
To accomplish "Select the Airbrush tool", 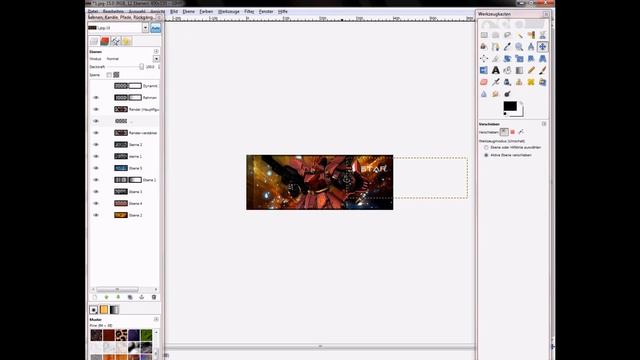I will 496,82.
